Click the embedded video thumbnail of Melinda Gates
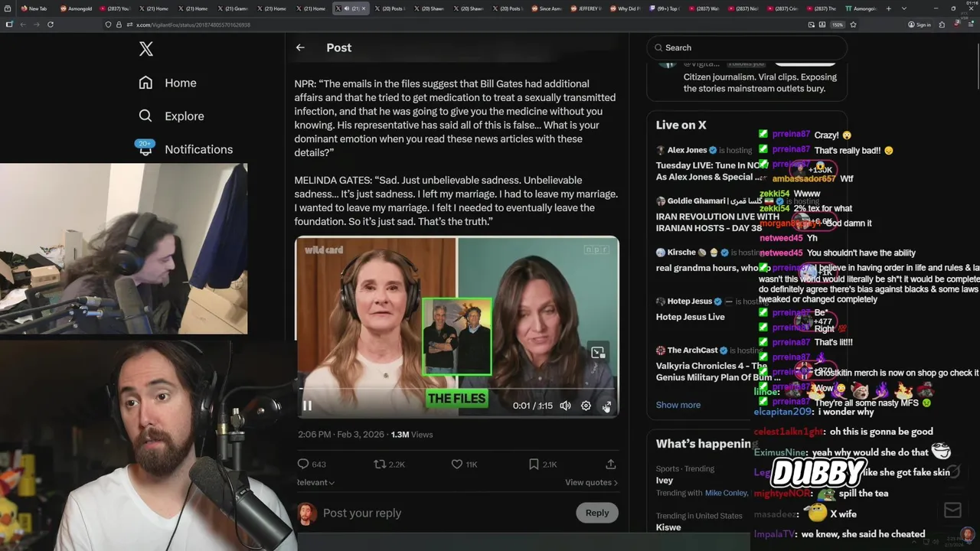The image size is (980, 551). point(457,328)
